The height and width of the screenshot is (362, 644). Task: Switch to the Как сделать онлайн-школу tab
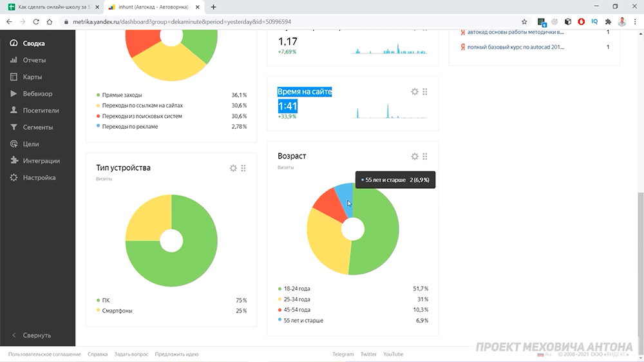pos(52,7)
